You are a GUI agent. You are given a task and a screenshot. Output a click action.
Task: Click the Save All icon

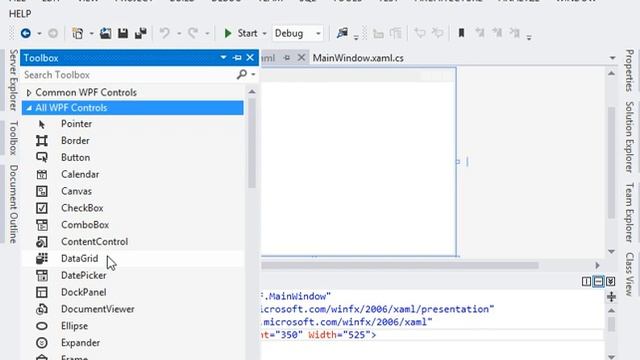[141, 33]
